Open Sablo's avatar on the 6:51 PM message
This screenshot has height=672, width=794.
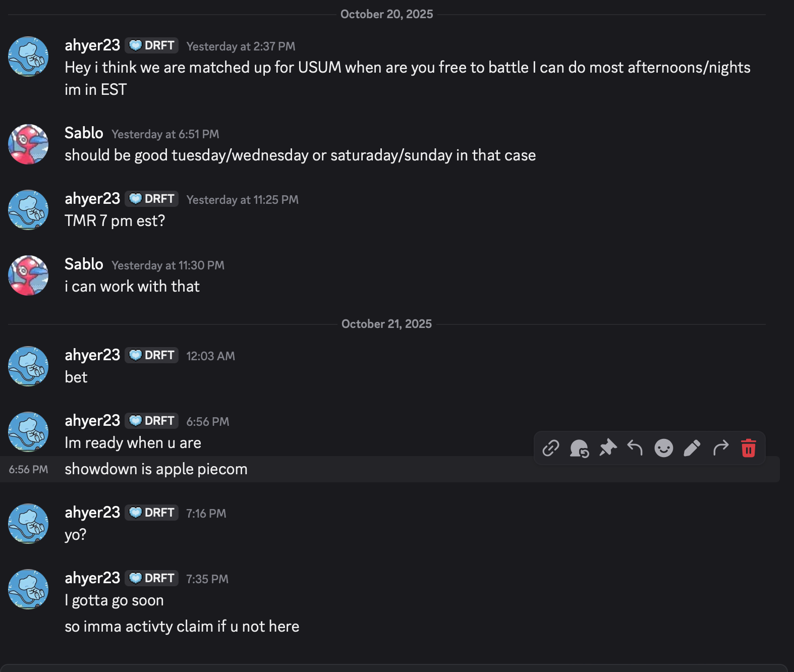[x=28, y=144]
